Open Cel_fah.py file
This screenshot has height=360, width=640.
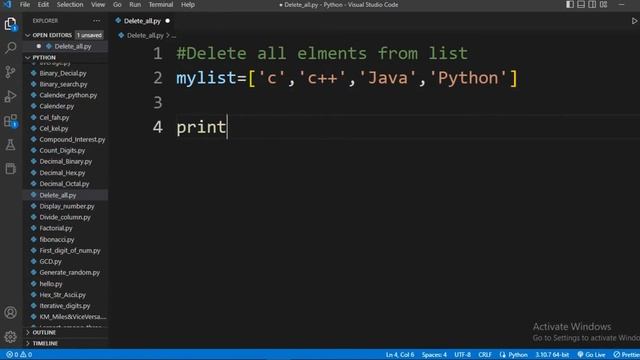point(54,118)
